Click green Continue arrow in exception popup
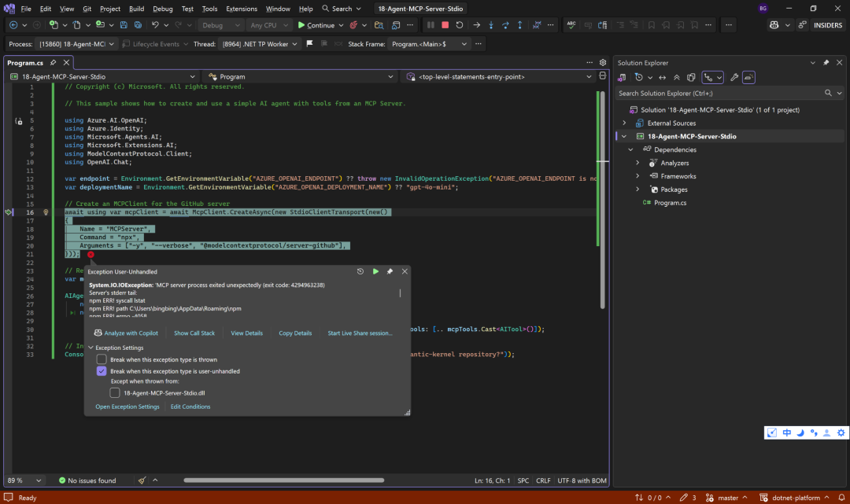The height and width of the screenshot is (504, 850). (375, 272)
